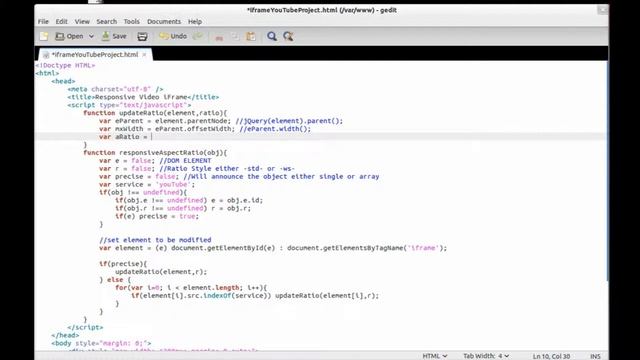Image resolution: width=640 pixels, height=360 pixels.
Task: Click the Redo icon
Action: pyautogui.click(x=198, y=36)
